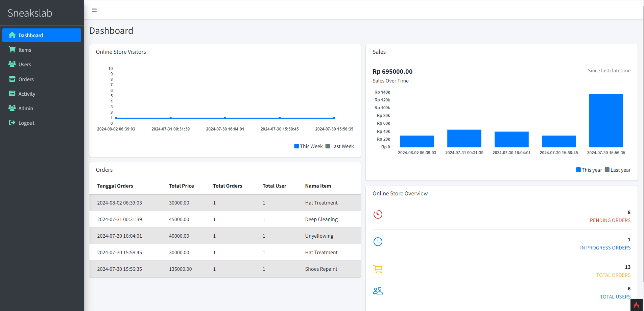Click the total users people icon

378,291
